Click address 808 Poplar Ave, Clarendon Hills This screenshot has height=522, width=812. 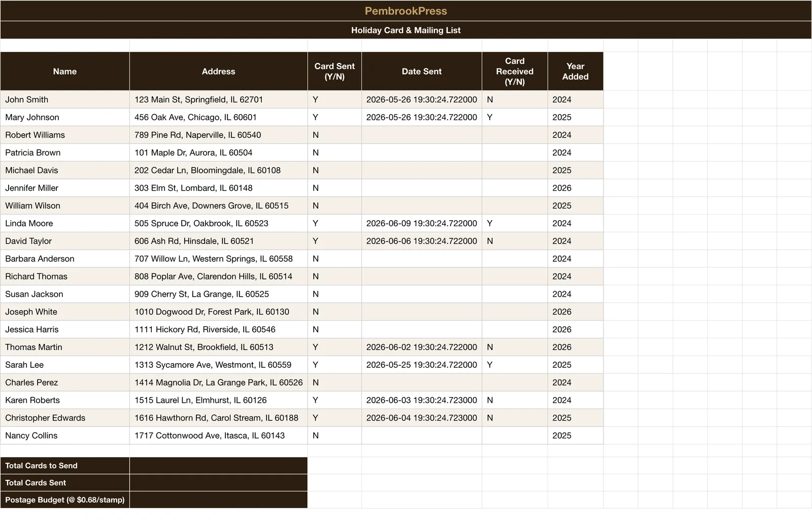pyautogui.click(x=219, y=276)
